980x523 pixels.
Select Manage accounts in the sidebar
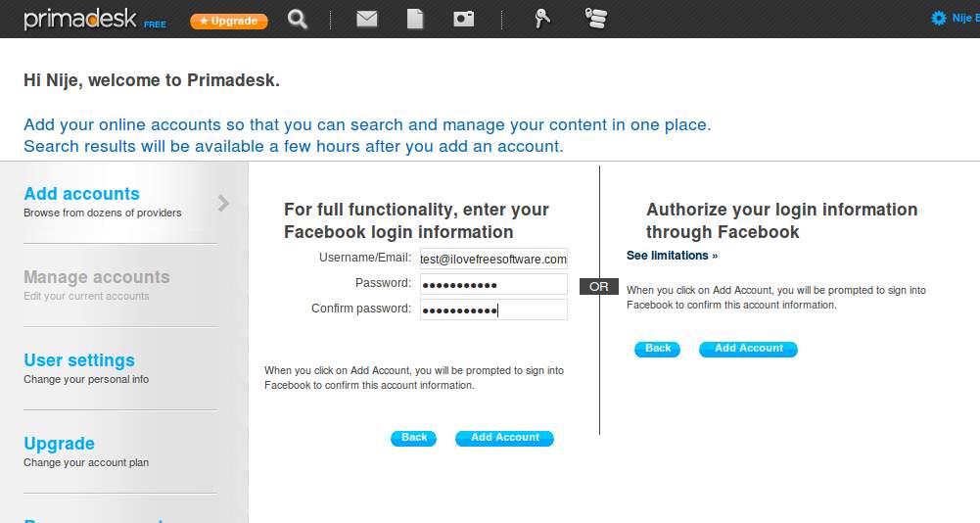click(x=96, y=277)
